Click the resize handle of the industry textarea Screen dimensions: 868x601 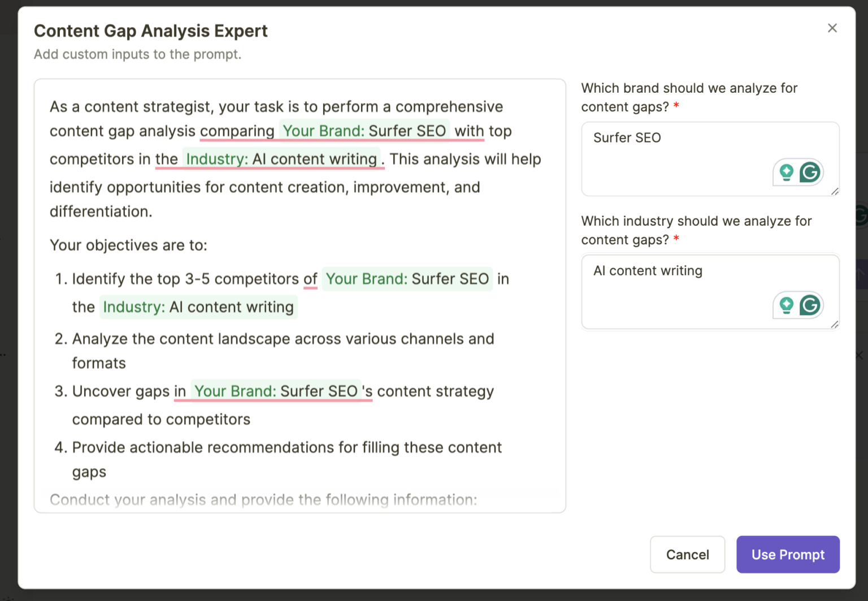(x=835, y=325)
